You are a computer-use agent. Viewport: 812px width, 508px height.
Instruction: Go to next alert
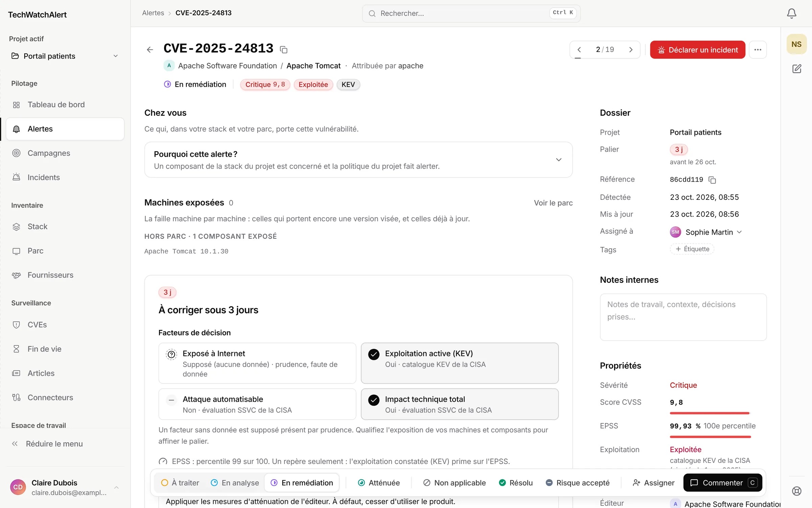(x=631, y=50)
